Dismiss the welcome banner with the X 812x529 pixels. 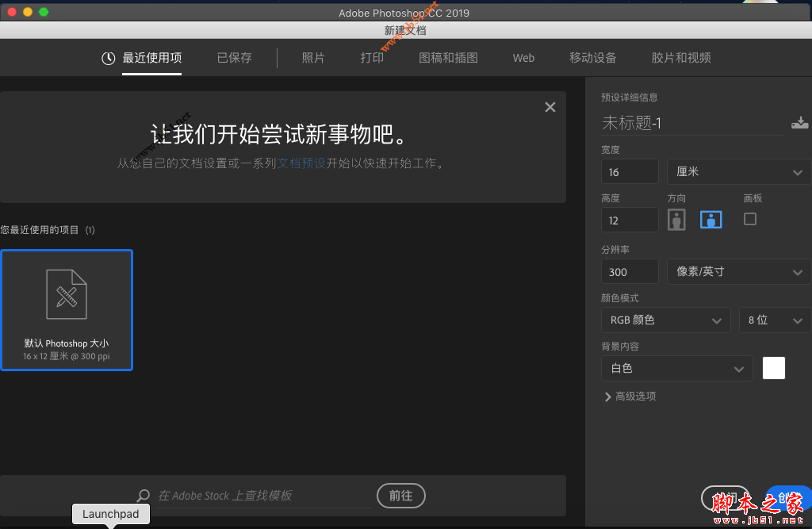(550, 107)
